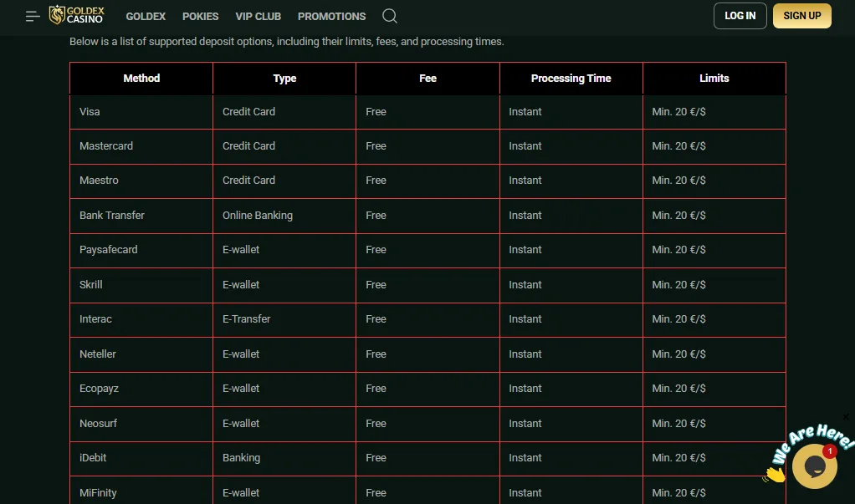Viewport: 855px width, 504px height.
Task: Click the Bank Transfer method cell
Action: pos(141,215)
